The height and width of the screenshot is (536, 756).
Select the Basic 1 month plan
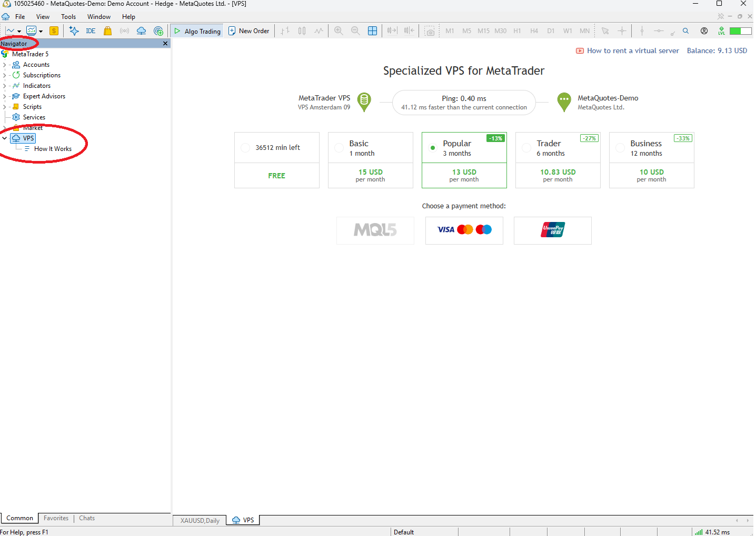(371, 160)
